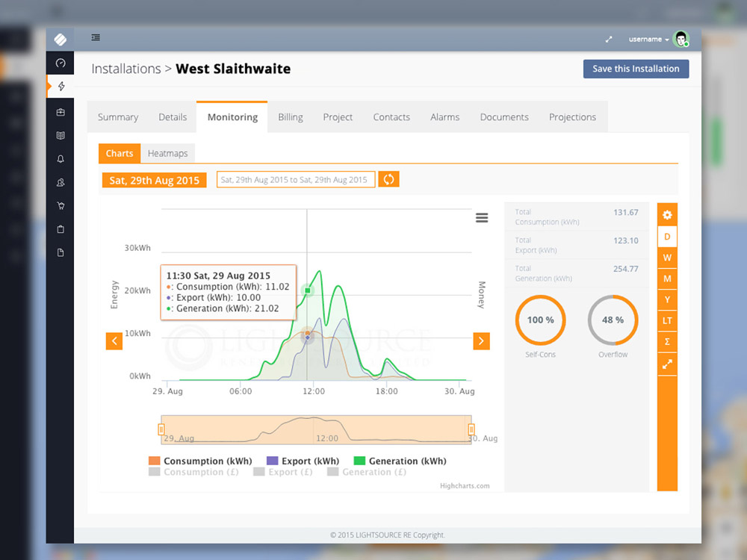
Task: Click the sigma summation icon
Action: (667, 342)
